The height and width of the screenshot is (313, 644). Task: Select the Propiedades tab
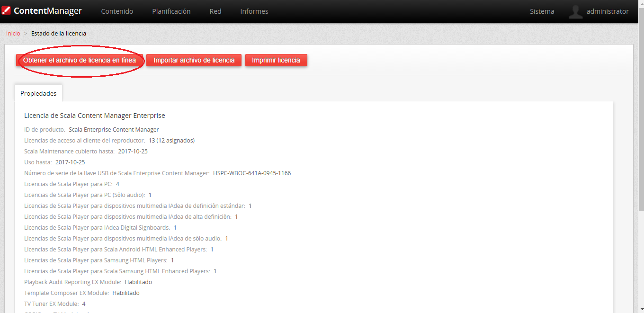tap(38, 93)
